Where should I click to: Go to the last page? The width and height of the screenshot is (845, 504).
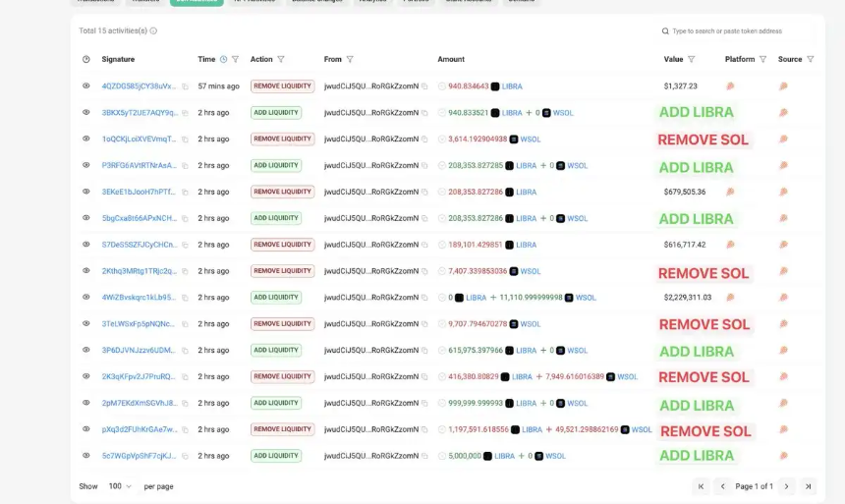tap(809, 486)
